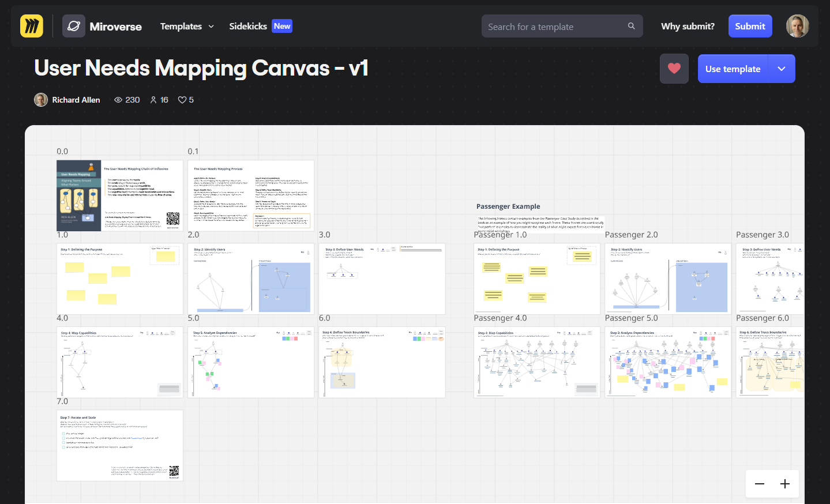
Task: Click the Submit button
Action: coord(750,25)
